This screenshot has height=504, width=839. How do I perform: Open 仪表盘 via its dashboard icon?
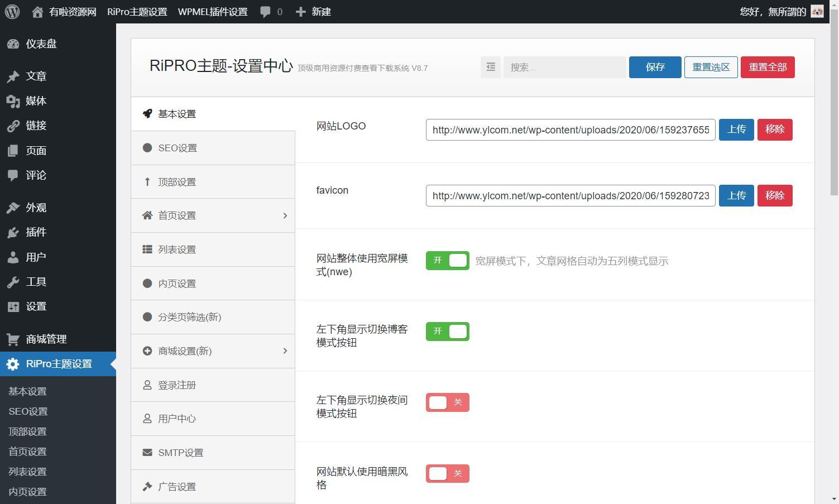tap(13, 44)
